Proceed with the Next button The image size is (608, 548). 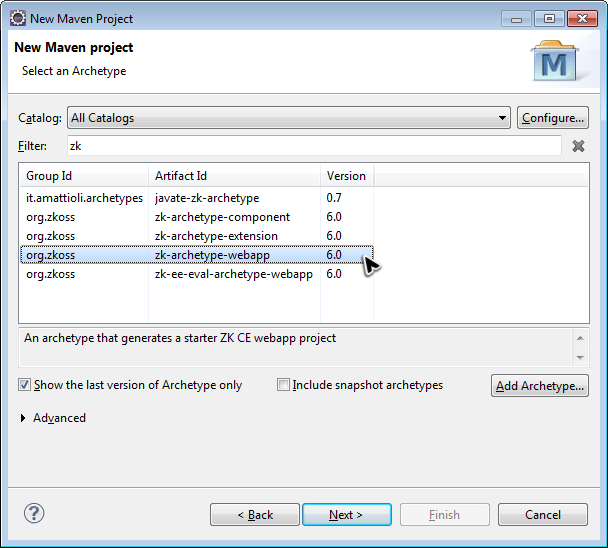(x=347, y=515)
